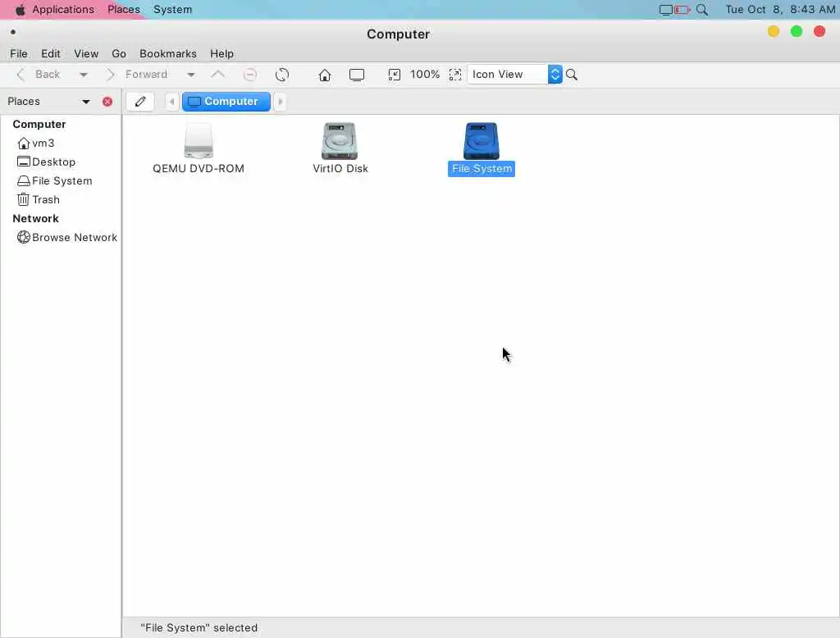
Task: Click the battery indicator in top panel
Action: [682, 10]
